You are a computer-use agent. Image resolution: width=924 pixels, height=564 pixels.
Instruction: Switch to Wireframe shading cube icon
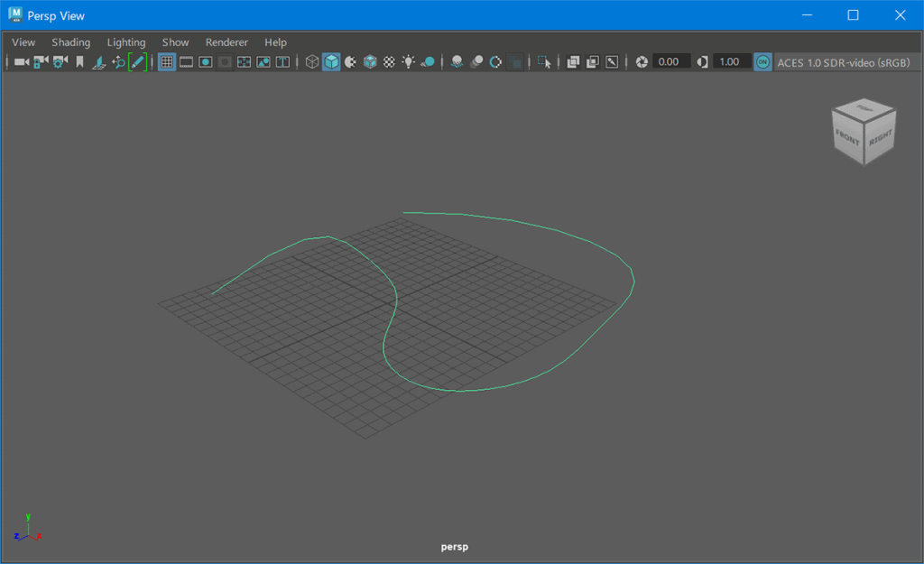(x=312, y=62)
